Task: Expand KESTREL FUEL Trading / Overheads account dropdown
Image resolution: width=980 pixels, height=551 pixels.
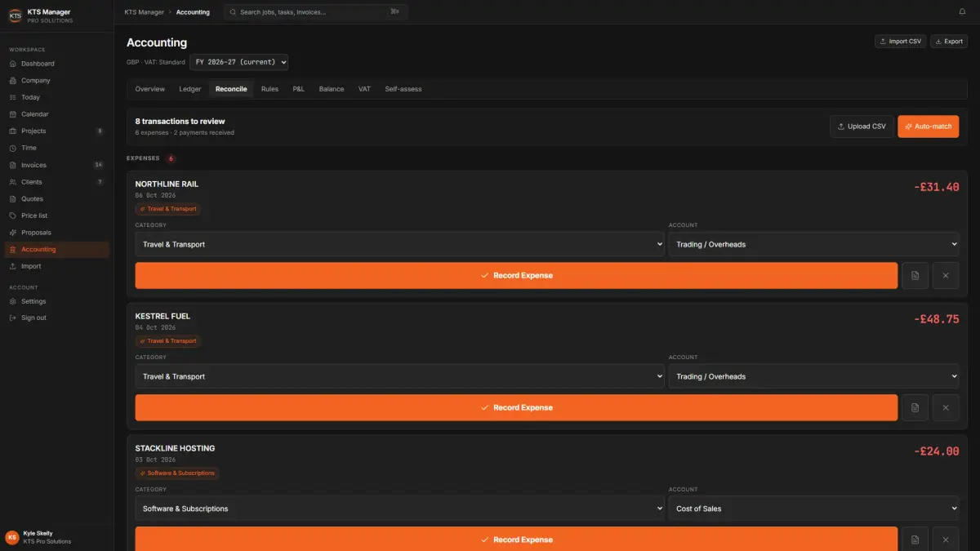Action: point(813,376)
